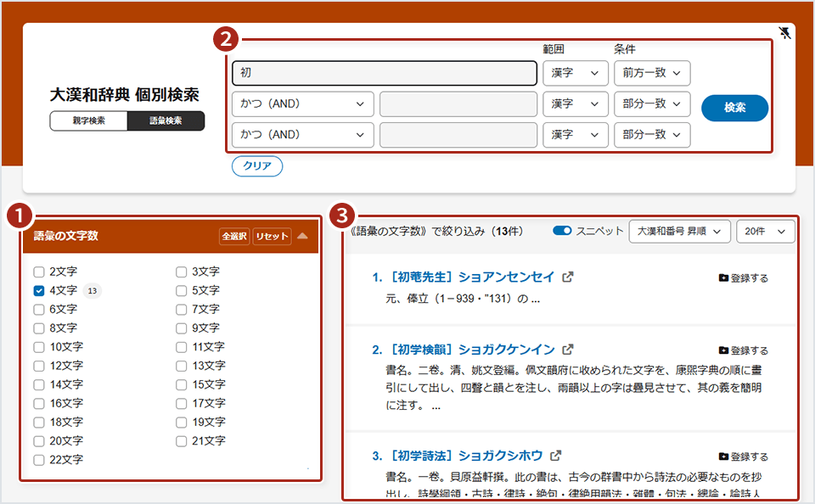Viewport: 815px width, 504px height.
Task: Click the unpin icon at top right
Action: pyautogui.click(x=784, y=33)
